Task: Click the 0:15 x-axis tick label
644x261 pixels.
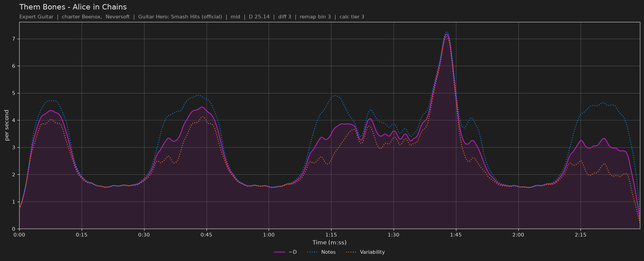Action: [82, 235]
